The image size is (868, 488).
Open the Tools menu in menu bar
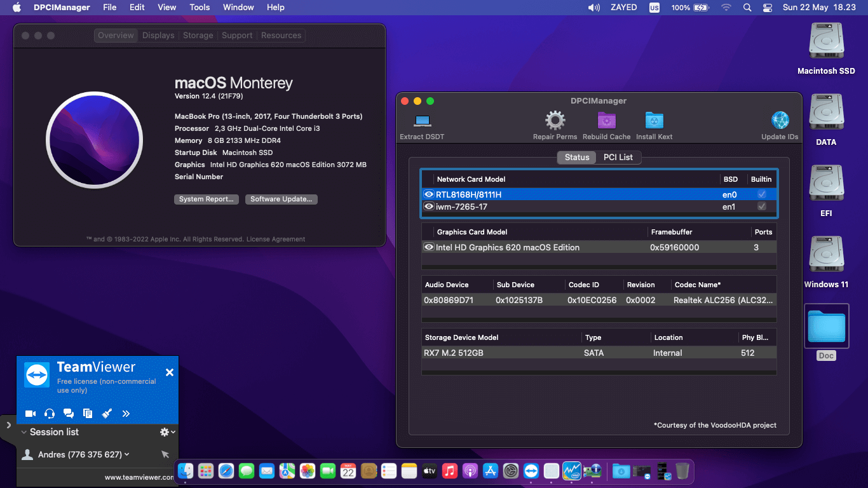pyautogui.click(x=200, y=8)
